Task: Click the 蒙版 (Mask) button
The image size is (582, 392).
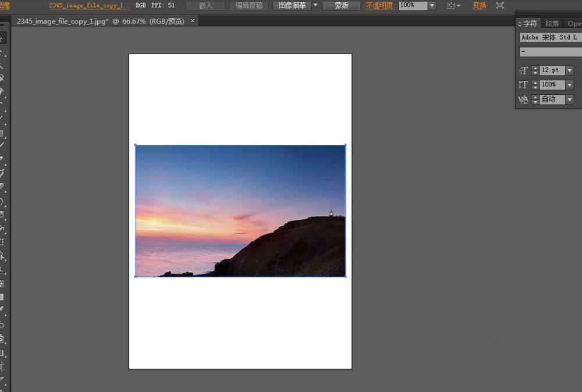Action: [x=342, y=5]
